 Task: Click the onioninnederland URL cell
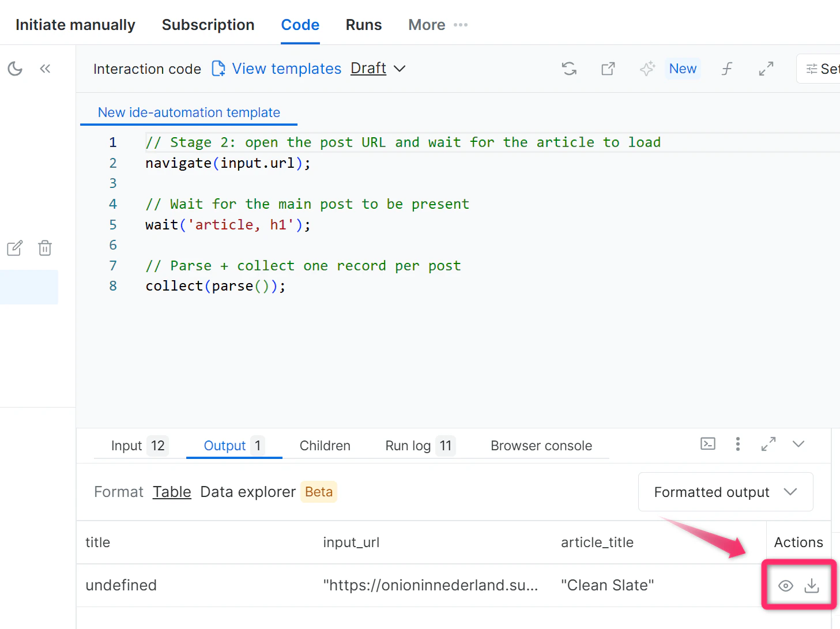coord(431,585)
